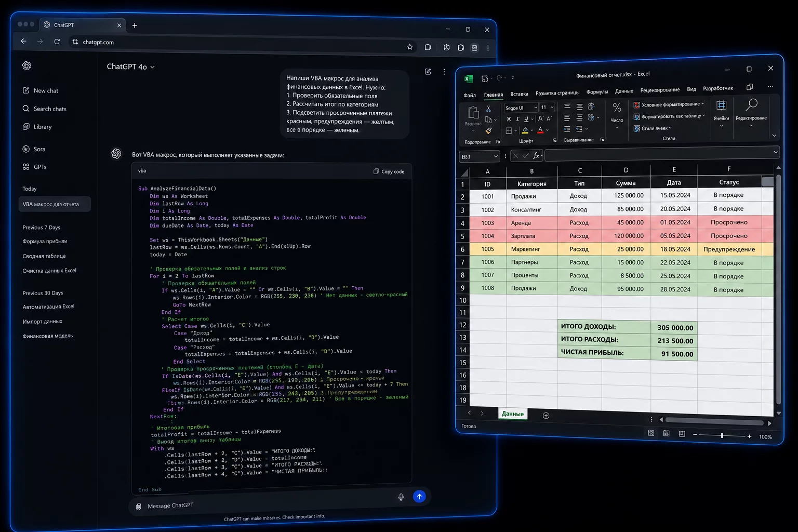Switch to the Разработчик ribbon tab
Image resolution: width=798 pixels, height=532 pixels.
click(x=718, y=88)
